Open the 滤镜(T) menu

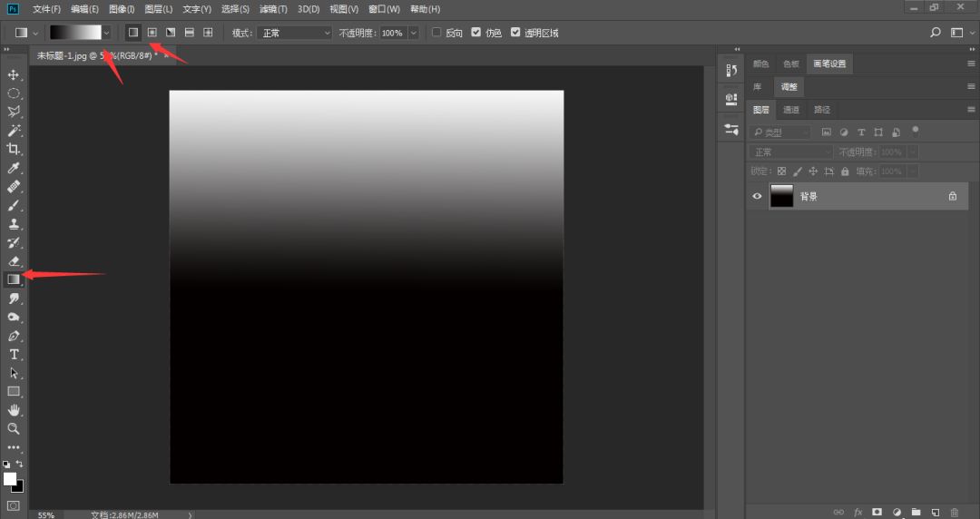pos(273,9)
